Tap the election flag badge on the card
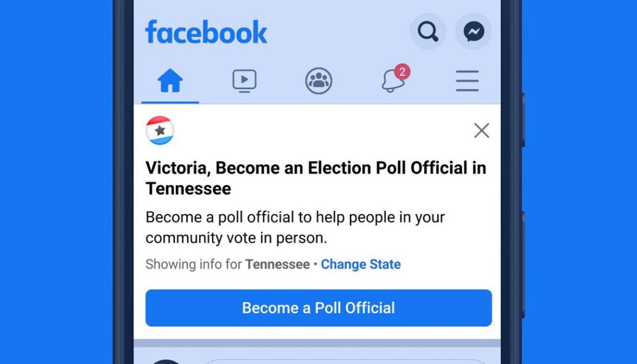Viewport: 637px width, 364px height. tap(159, 130)
